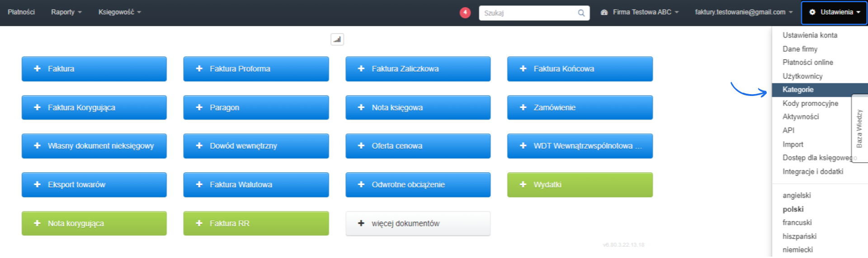
Task: Create a new Faktura Zaliczkowa
Action: 418,69
